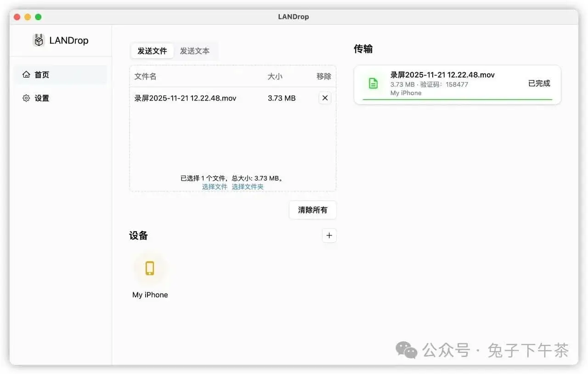Image resolution: width=588 pixels, height=374 pixels.
Task: Open the 选择文件 link
Action: [x=215, y=187]
